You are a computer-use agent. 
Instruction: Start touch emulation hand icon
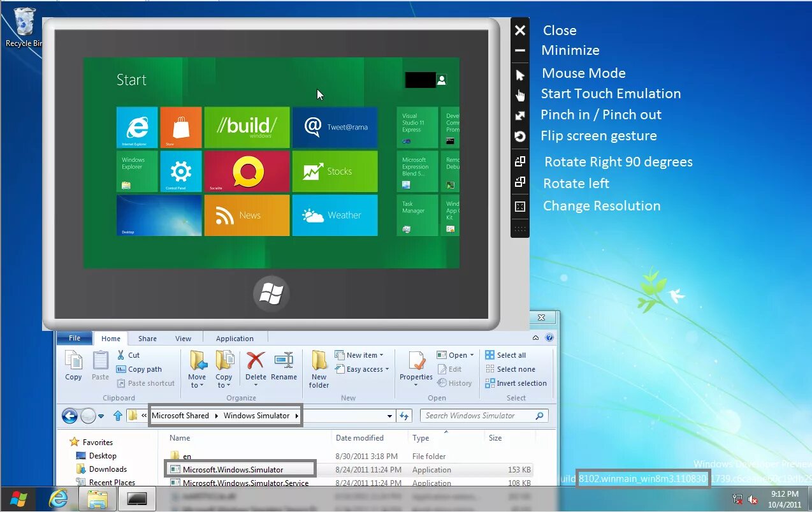(x=520, y=96)
